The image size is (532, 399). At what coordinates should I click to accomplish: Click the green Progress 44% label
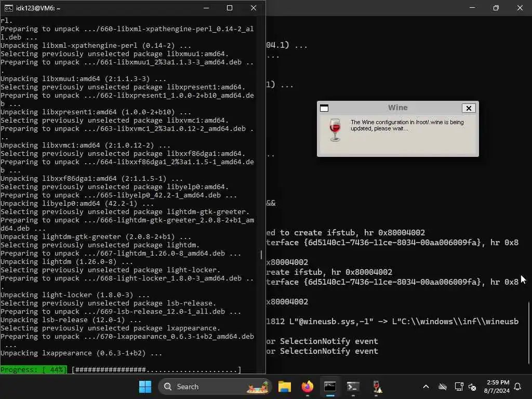coord(34,369)
